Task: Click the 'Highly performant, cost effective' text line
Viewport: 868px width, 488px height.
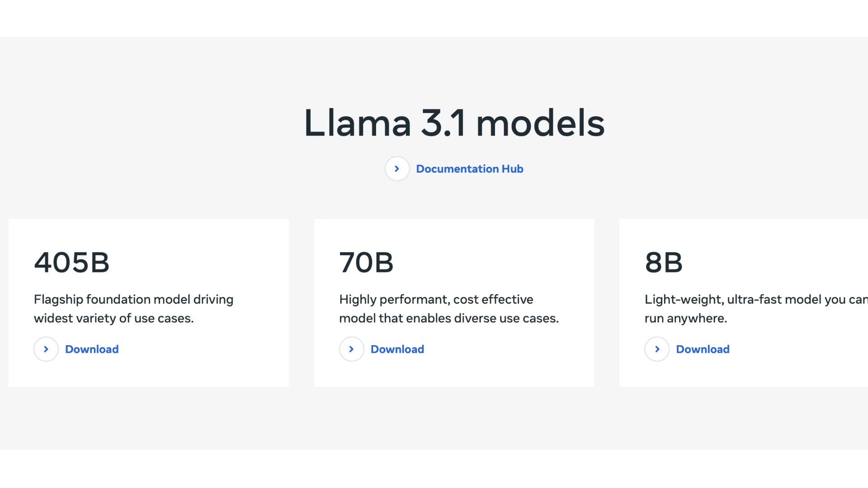Action: [436, 300]
